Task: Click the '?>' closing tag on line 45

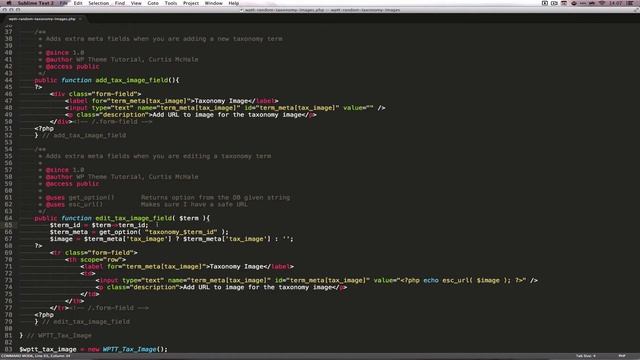Action: [38, 87]
